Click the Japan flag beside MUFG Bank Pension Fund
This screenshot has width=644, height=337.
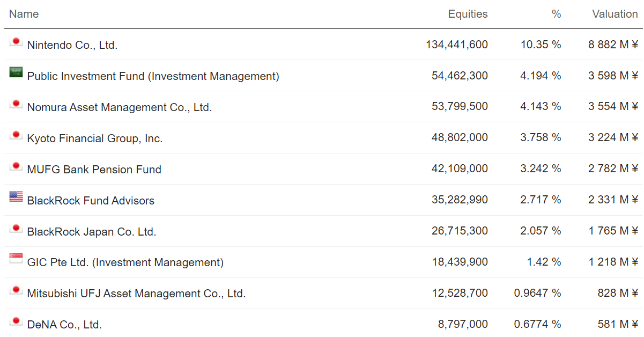16,166
